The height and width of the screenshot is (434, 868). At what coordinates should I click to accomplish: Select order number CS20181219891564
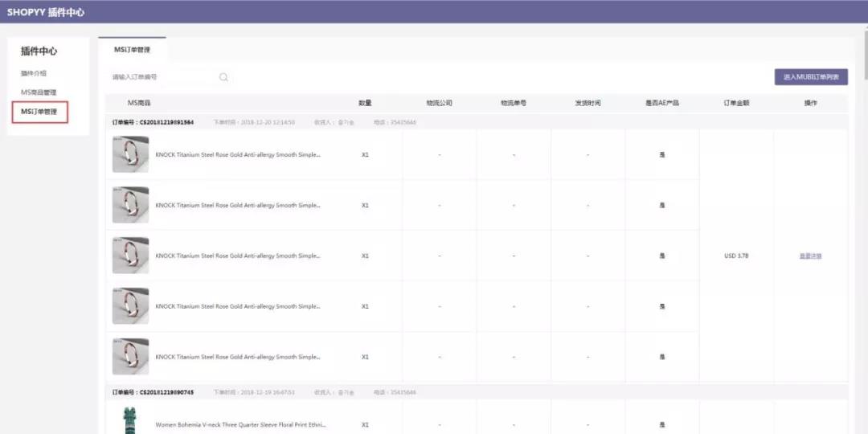pos(166,122)
